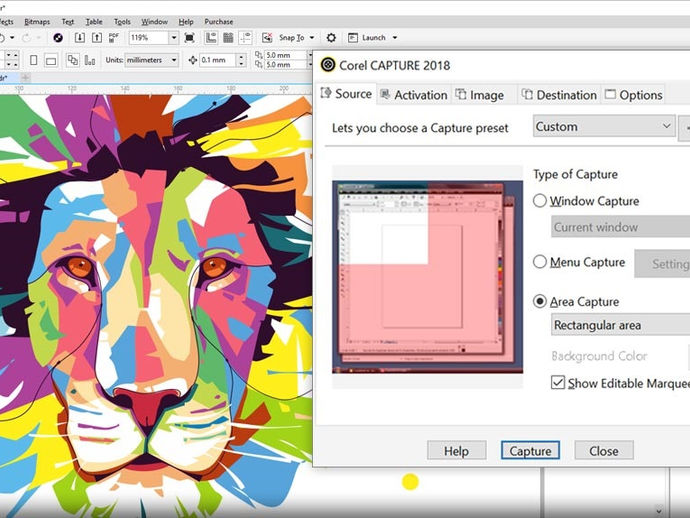The width and height of the screenshot is (690, 518).
Task: Toggle the Show Rulers icon
Action: tap(211, 38)
